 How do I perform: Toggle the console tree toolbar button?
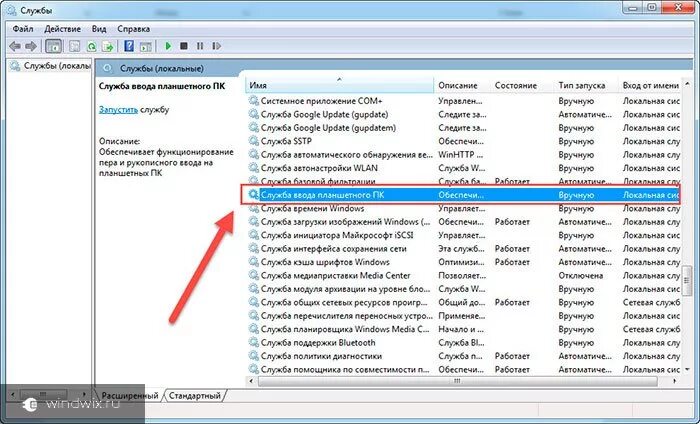tap(54, 46)
